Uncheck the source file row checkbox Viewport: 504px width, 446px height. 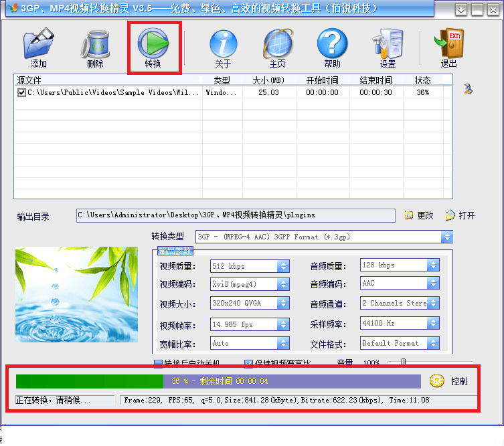click(x=21, y=93)
